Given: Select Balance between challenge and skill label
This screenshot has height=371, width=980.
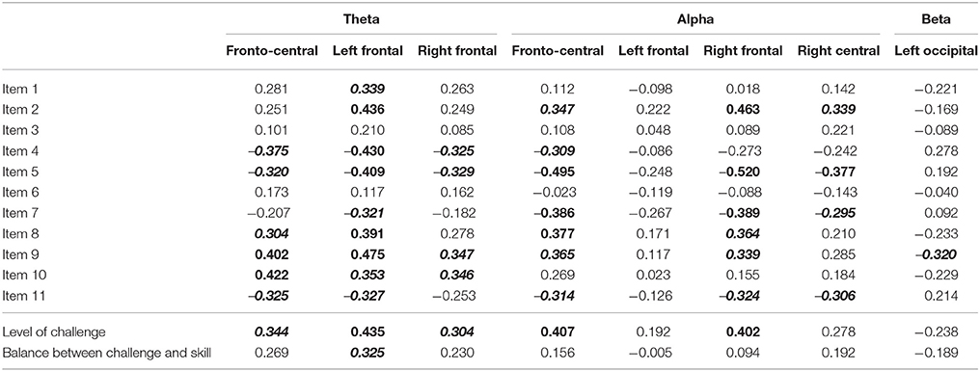Looking at the screenshot, I should click(106, 351).
